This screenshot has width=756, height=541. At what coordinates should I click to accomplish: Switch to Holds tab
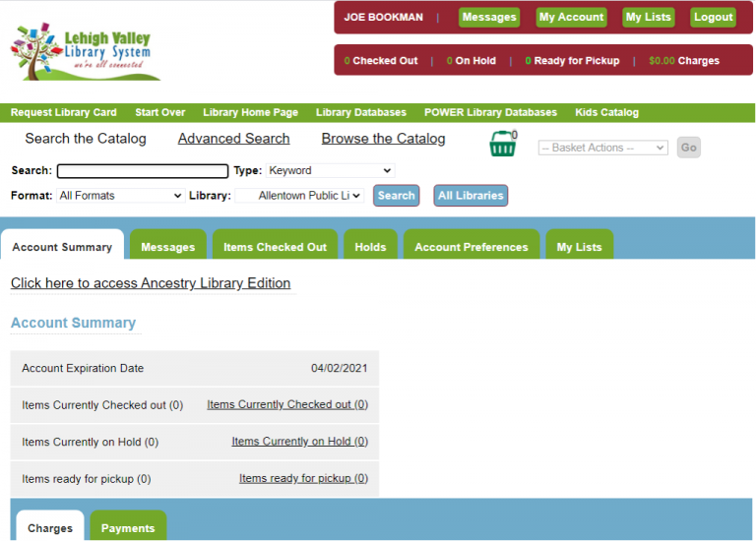[370, 245]
